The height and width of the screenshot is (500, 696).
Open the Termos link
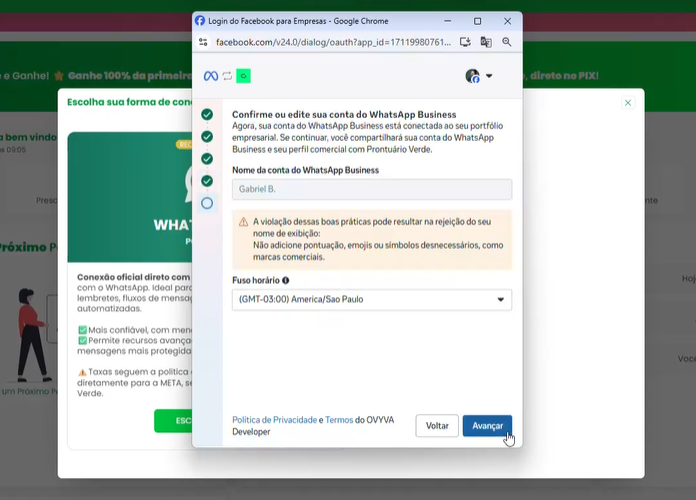[339, 420]
